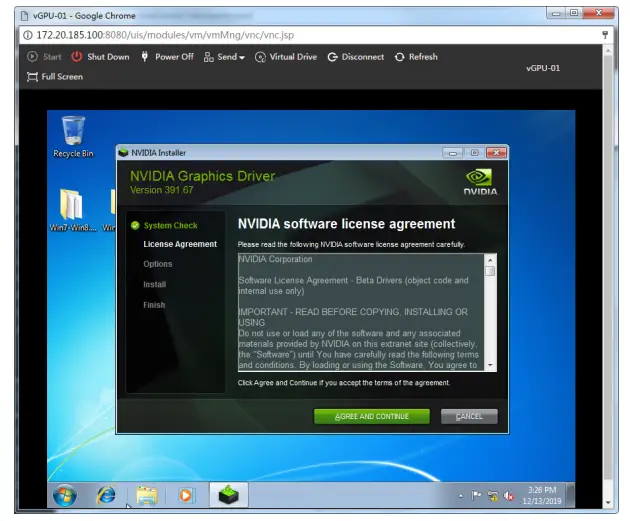Launch Internet Explorer from taskbar
Screen dimensions: 630x521
106,496
